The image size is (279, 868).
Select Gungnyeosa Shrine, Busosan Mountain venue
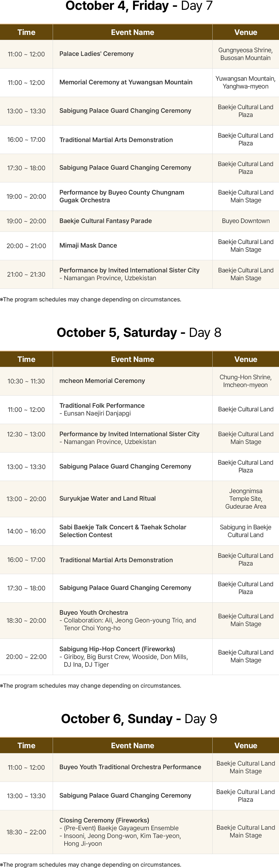(x=245, y=54)
